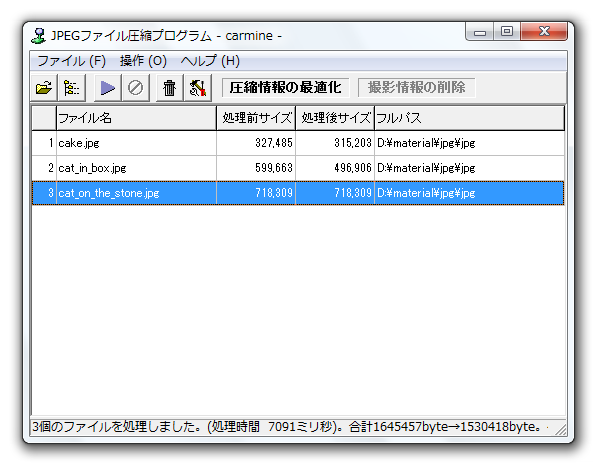Open settings via the tools icon
Screen dimensions: 599x469
(198, 88)
